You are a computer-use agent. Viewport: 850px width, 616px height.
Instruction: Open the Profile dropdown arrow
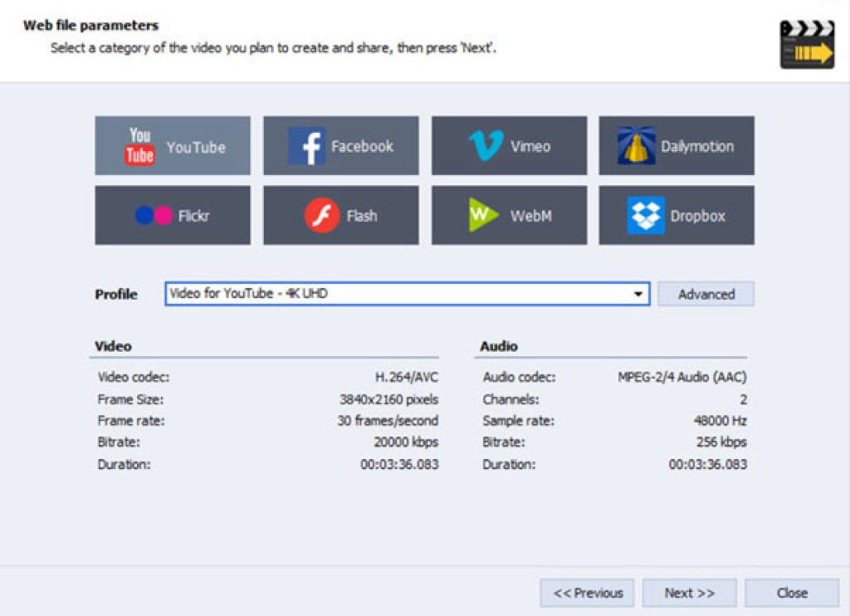point(637,293)
